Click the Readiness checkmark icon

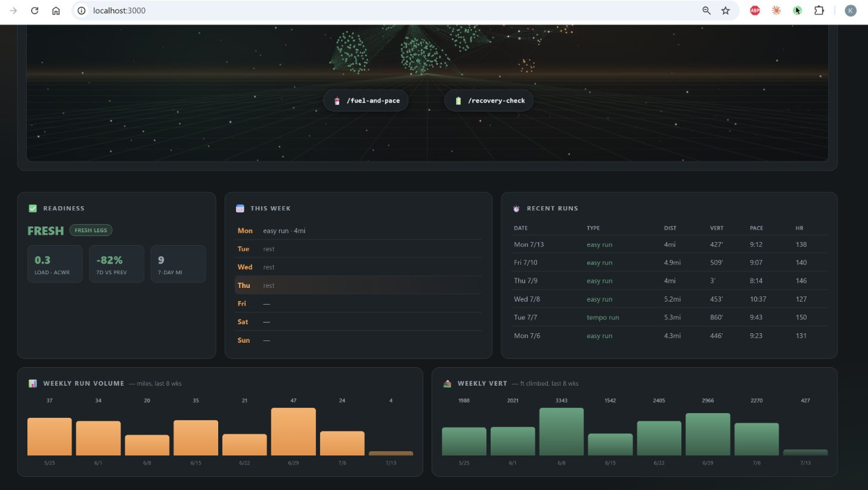coord(33,209)
